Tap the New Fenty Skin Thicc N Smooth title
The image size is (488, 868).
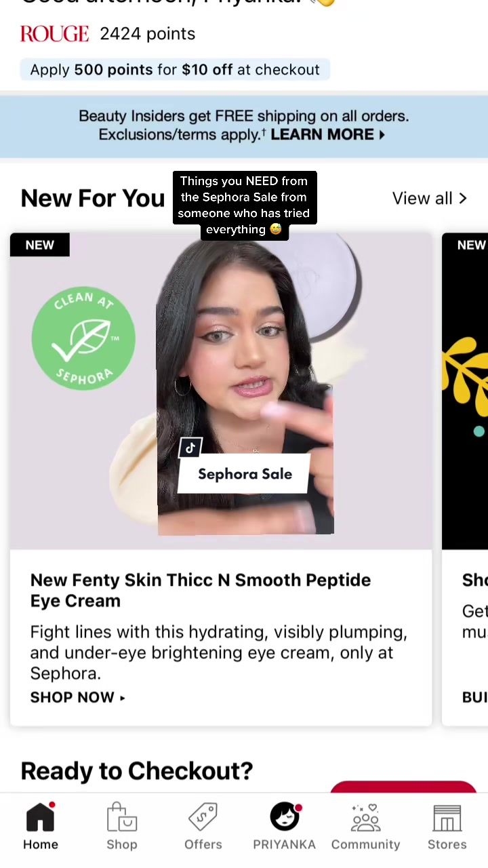pos(201,590)
